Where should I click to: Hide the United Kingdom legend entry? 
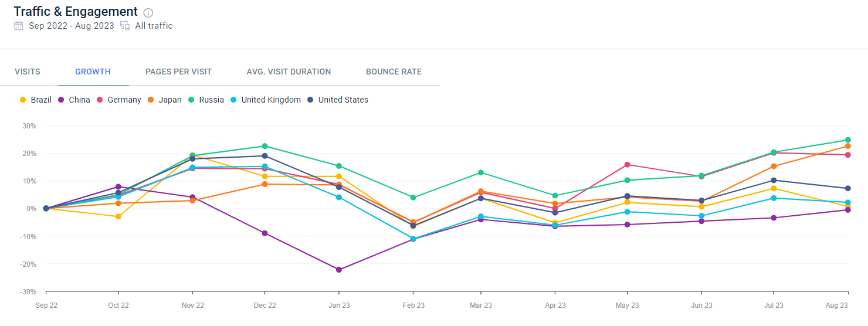(266, 100)
